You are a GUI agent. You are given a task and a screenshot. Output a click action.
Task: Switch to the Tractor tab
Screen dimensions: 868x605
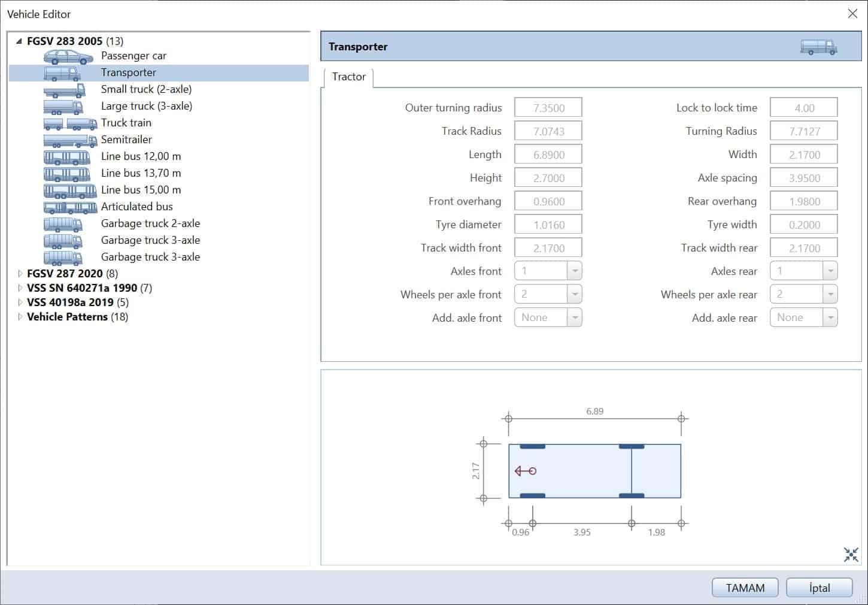point(349,77)
